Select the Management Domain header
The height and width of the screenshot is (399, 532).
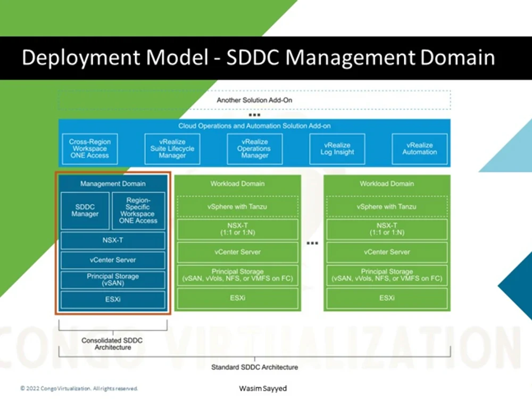112,184
